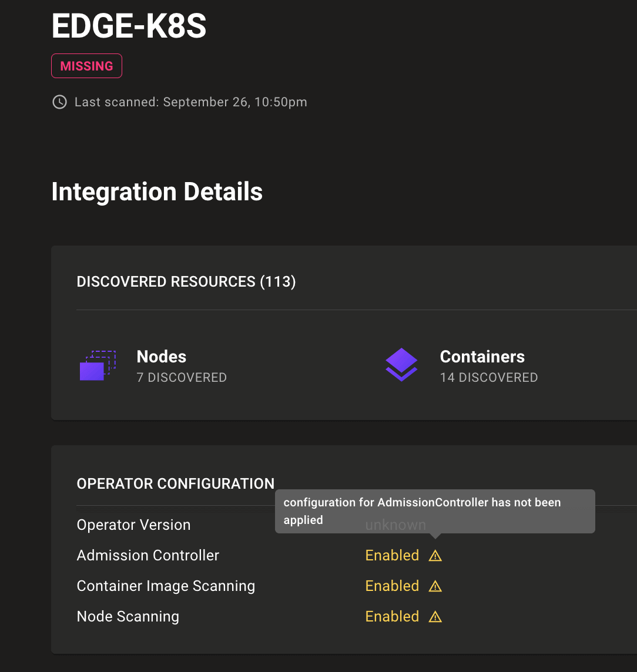Expand the Discovered Resources section
637x672 pixels.
click(x=186, y=281)
